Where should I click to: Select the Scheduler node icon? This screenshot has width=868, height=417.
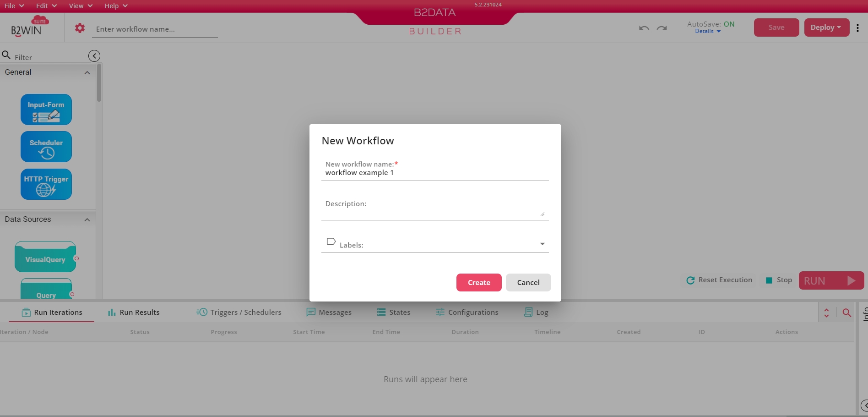46,147
